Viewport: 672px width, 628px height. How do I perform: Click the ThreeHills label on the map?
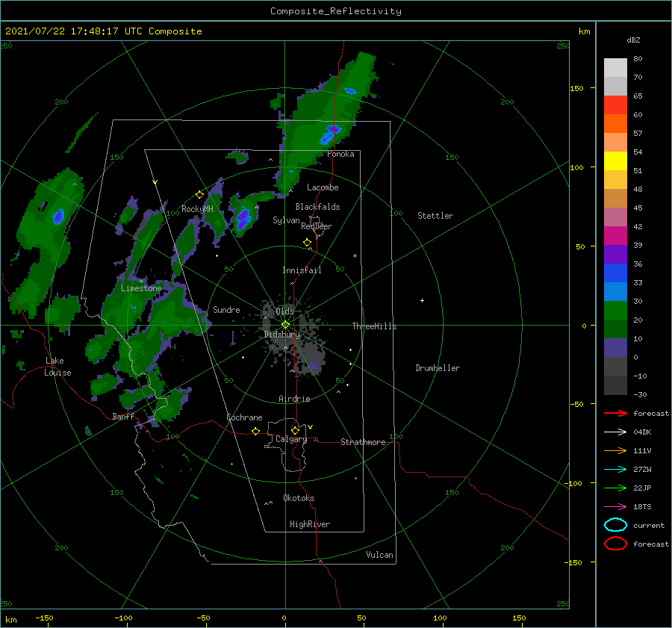coord(375,326)
